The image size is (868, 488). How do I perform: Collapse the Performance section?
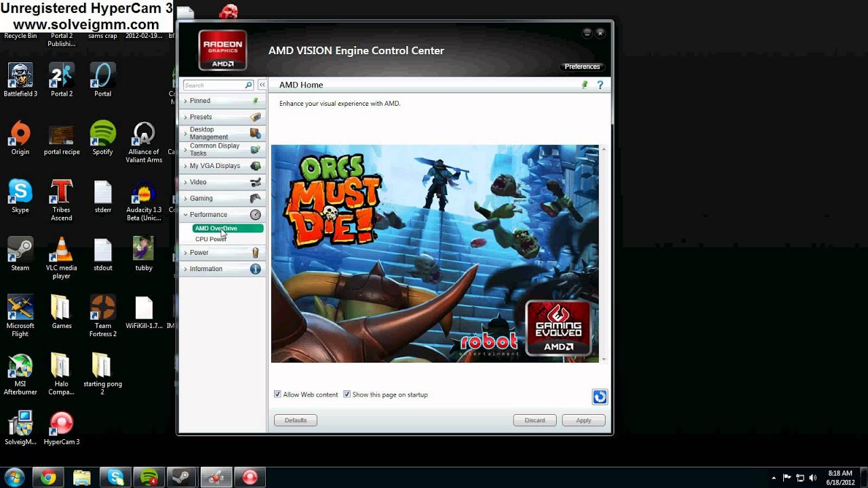pyautogui.click(x=222, y=215)
